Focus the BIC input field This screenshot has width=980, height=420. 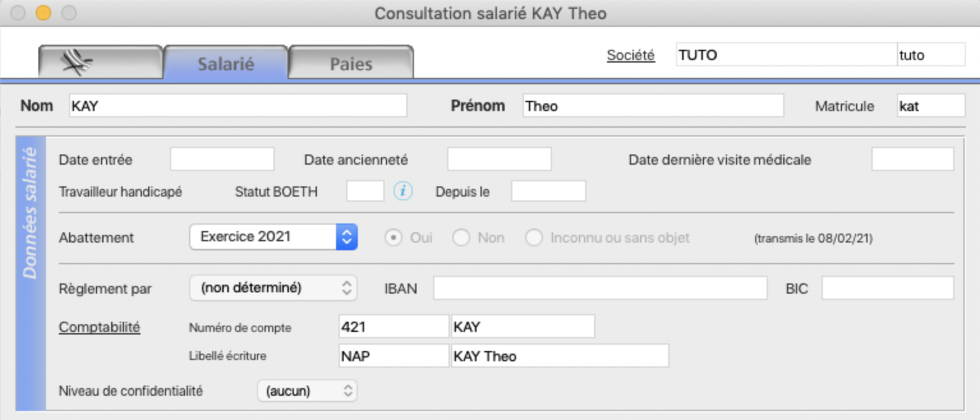887,288
